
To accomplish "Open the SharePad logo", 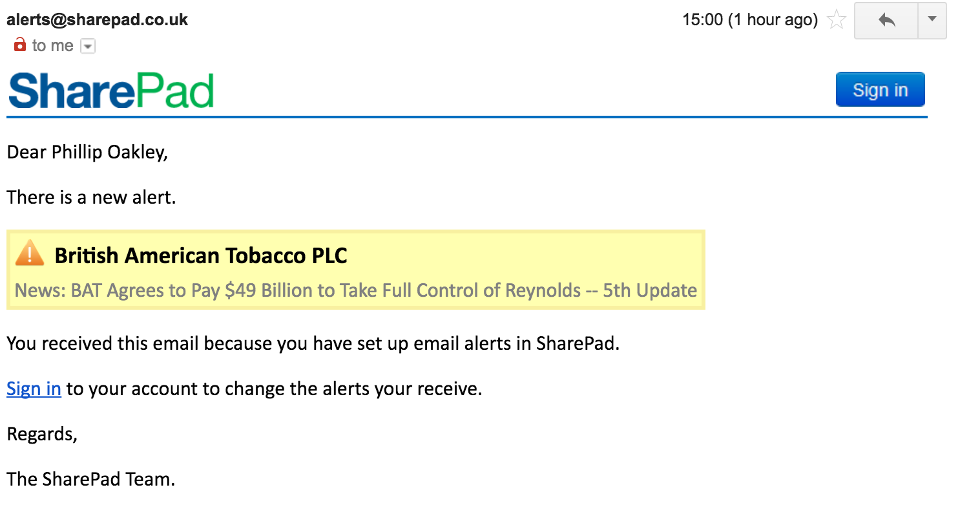I will (111, 91).
